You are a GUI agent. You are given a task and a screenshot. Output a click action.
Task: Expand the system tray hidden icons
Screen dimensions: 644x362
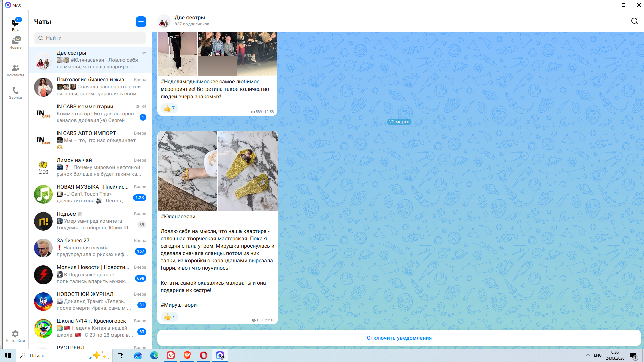(x=588, y=355)
